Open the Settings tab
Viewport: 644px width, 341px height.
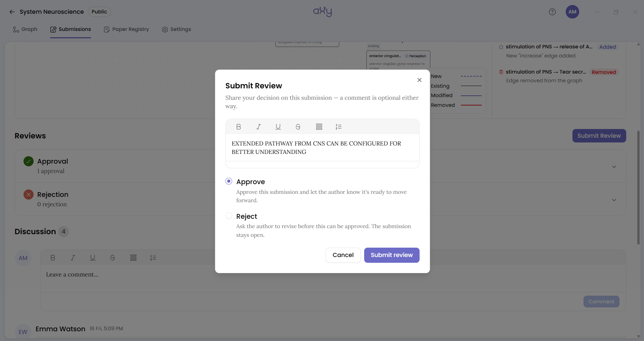point(176,29)
